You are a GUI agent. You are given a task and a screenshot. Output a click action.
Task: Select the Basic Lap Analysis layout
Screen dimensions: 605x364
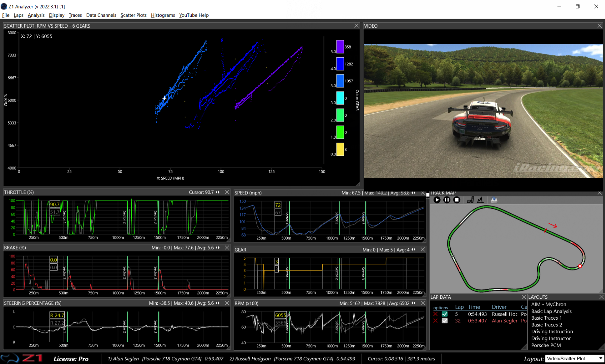[x=551, y=311]
